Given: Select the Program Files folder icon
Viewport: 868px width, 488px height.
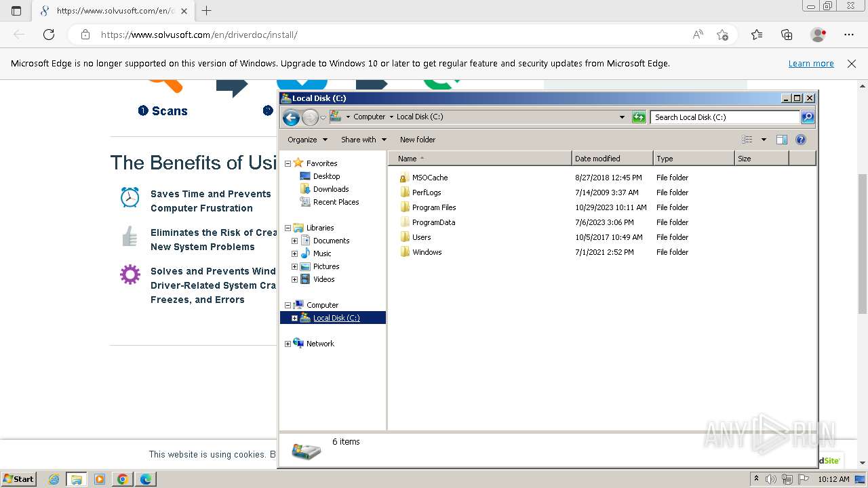Looking at the screenshot, I should coord(404,207).
